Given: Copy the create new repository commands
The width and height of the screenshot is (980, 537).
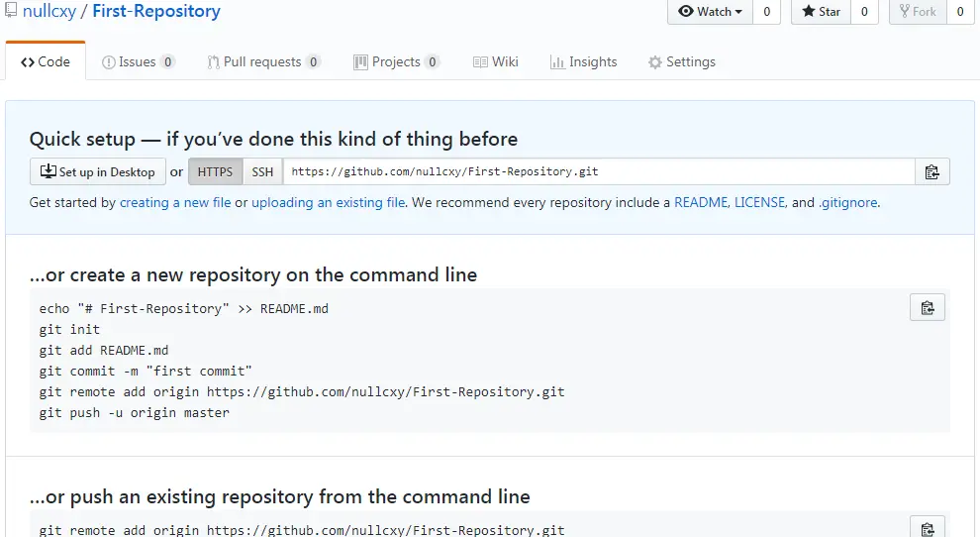Looking at the screenshot, I should pyautogui.click(x=928, y=307).
